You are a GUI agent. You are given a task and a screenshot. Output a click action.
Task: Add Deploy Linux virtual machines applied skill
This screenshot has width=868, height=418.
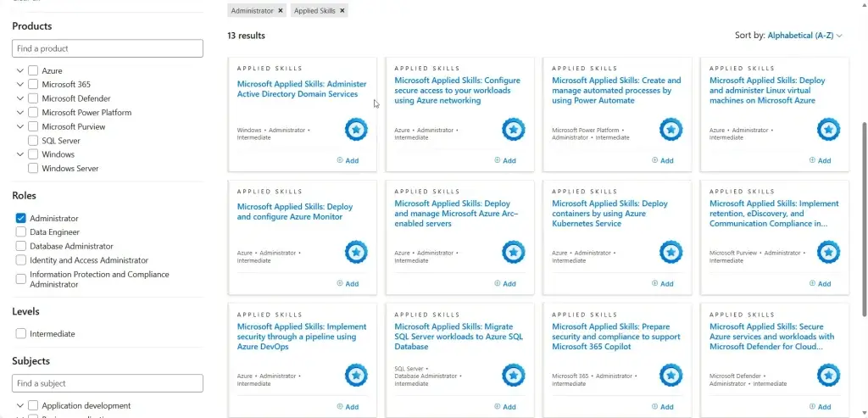[820, 160]
